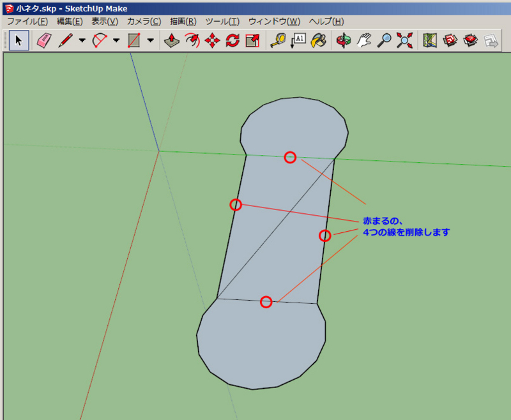Open the ファイル(F) menu
The width and height of the screenshot is (511, 420).
click(x=27, y=22)
